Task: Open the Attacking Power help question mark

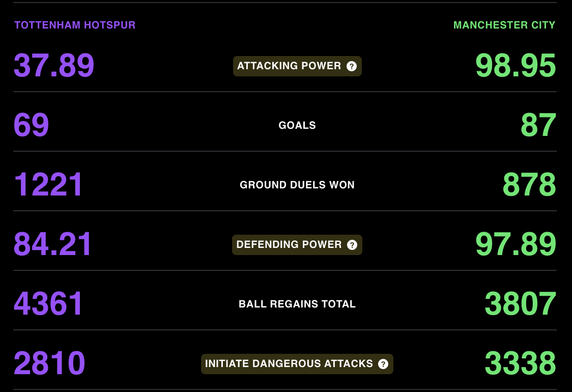Action: pyautogui.click(x=351, y=66)
